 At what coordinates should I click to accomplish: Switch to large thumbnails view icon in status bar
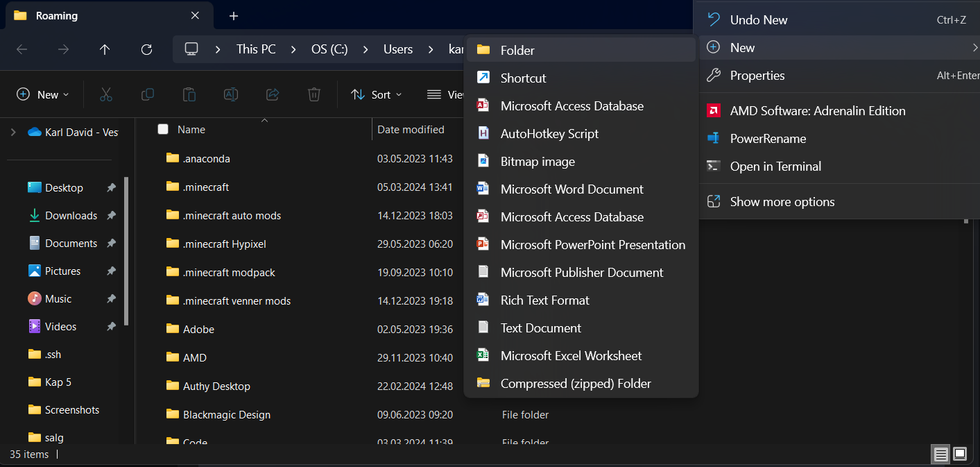point(960,455)
